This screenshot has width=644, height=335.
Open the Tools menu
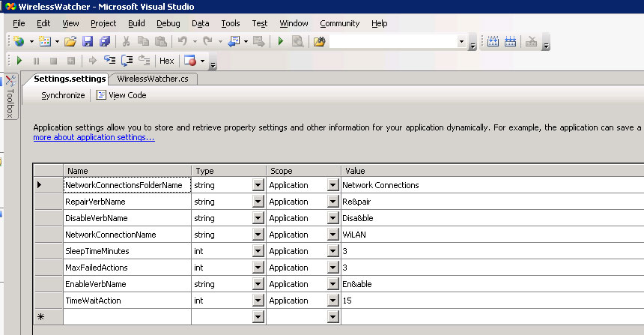click(231, 23)
